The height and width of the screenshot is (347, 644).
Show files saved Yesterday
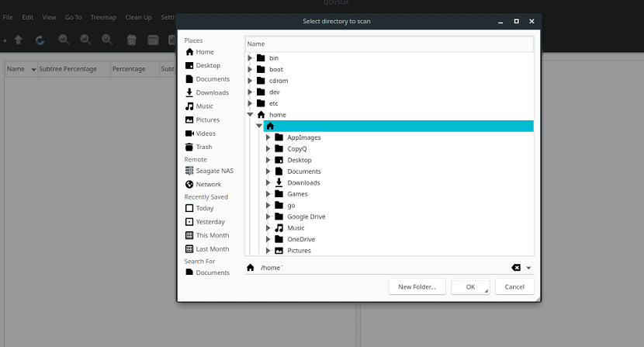(210, 221)
